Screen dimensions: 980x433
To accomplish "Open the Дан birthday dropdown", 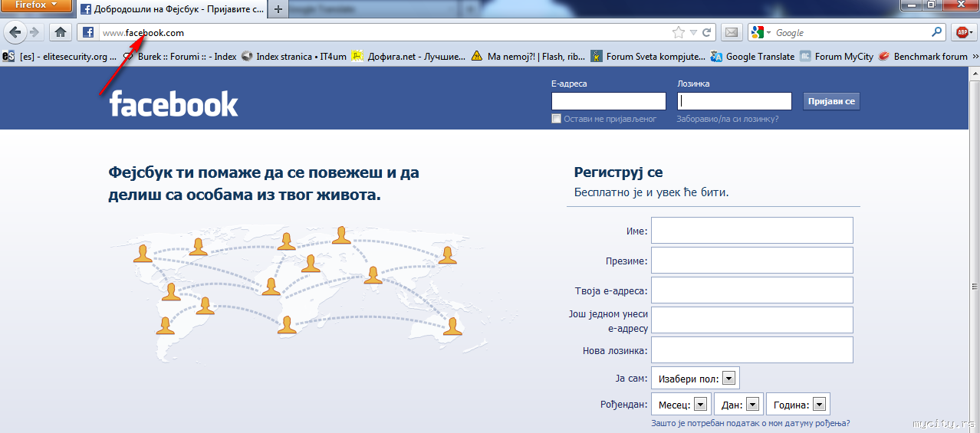I will click(x=738, y=404).
